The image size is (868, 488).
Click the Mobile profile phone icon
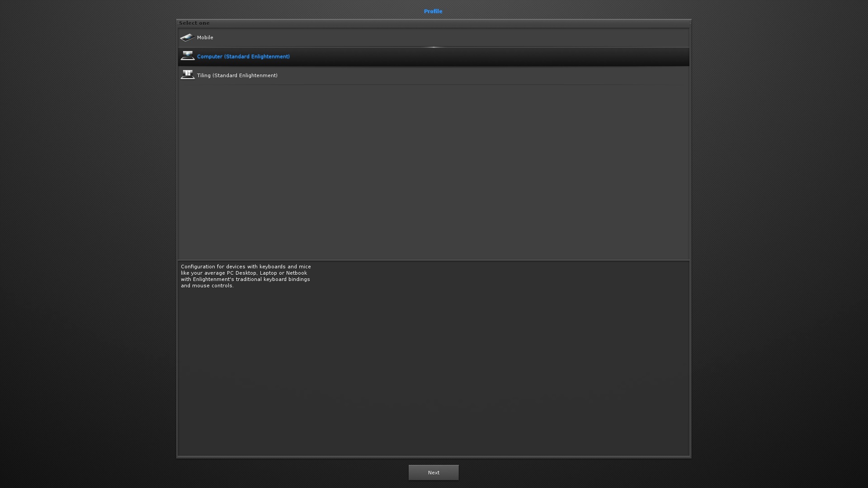pos(187,38)
